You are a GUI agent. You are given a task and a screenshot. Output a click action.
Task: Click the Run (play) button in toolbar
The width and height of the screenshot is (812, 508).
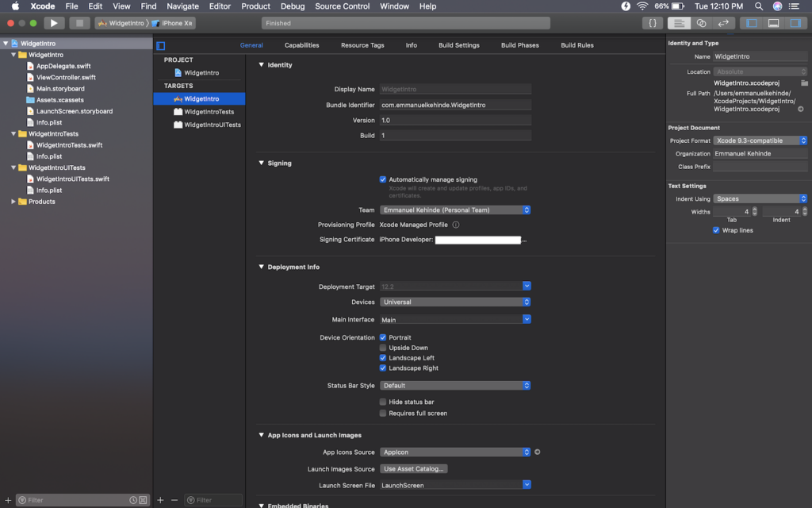click(x=54, y=23)
